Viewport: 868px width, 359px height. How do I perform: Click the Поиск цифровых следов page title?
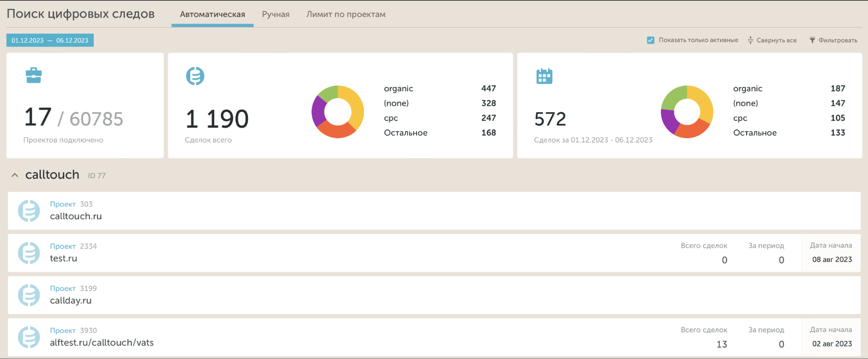pos(81,14)
